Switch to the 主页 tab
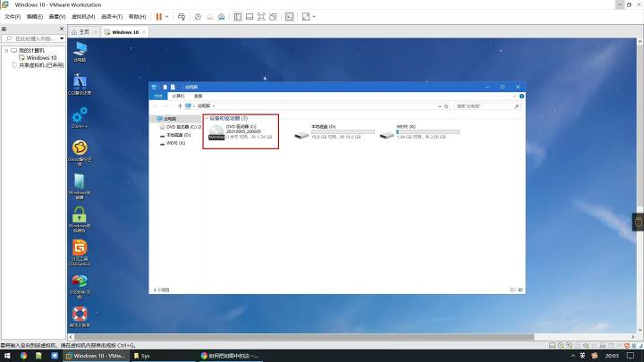 pyautogui.click(x=84, y=32)
